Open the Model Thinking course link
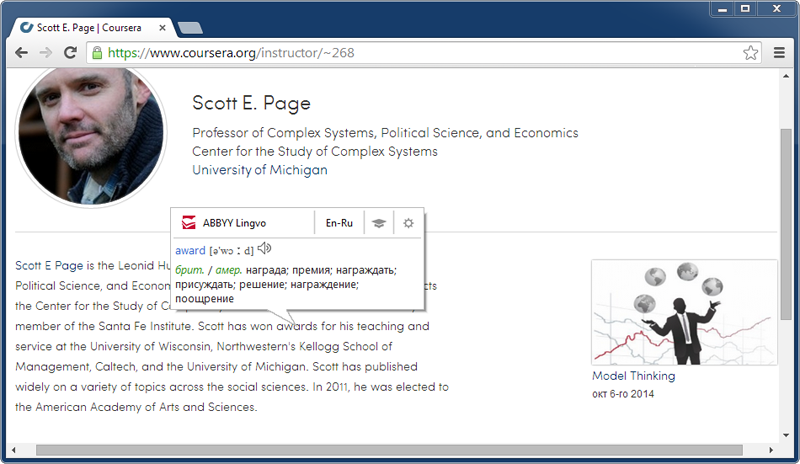 (634, 376)
